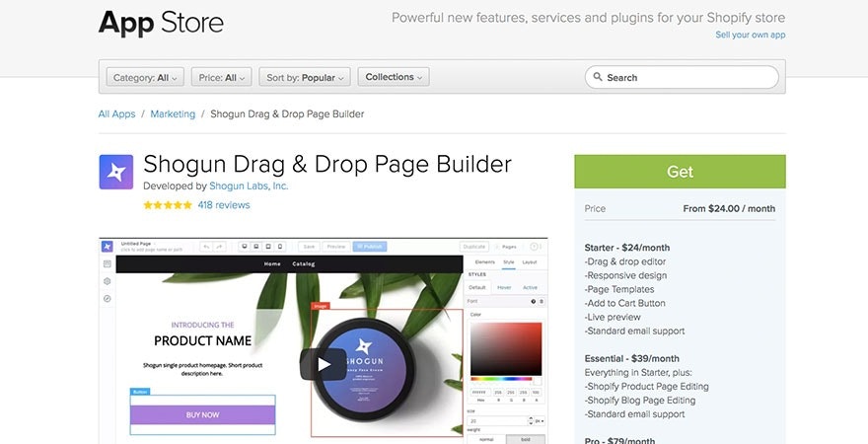Viewport: 868px width, 444px height.
Task: Open the Sort by: Popular dropdown
Action: pos(306,77)
